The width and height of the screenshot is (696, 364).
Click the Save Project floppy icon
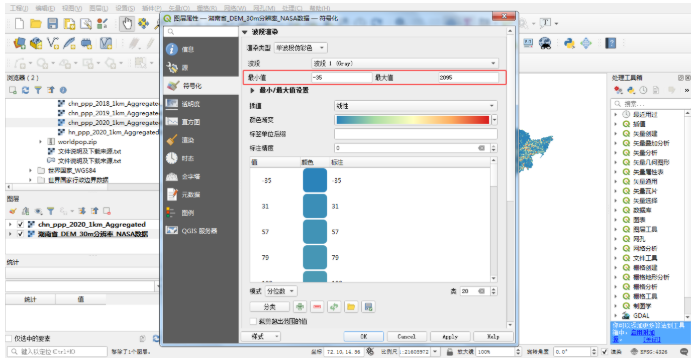52,23
